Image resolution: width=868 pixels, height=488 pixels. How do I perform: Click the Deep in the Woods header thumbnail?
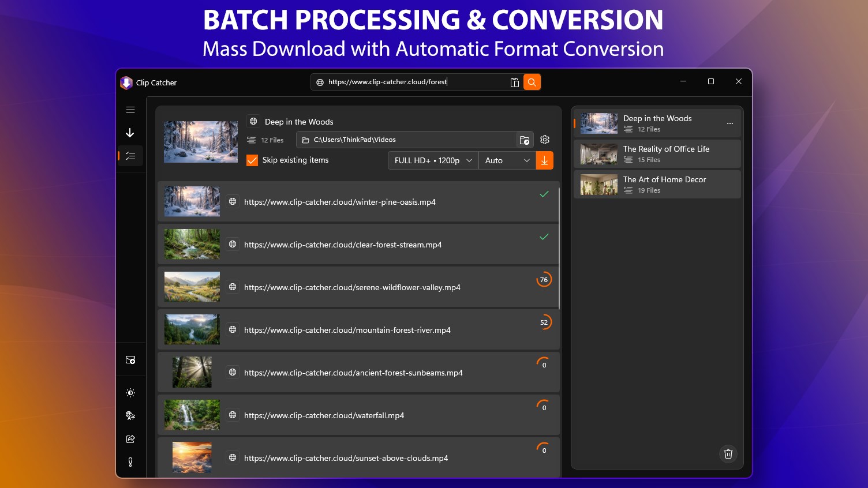pyautogui.click(x=201, y=142)
